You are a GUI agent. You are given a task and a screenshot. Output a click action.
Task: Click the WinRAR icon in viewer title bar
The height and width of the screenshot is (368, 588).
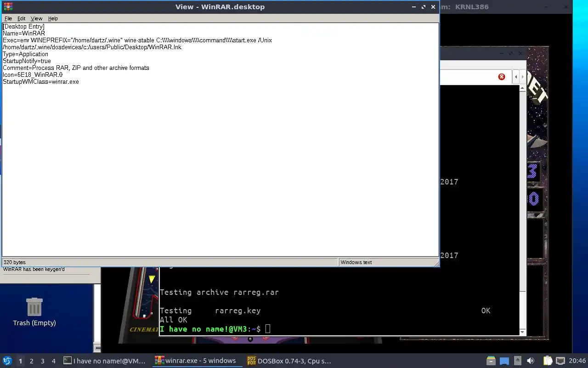tap(8, 7)
